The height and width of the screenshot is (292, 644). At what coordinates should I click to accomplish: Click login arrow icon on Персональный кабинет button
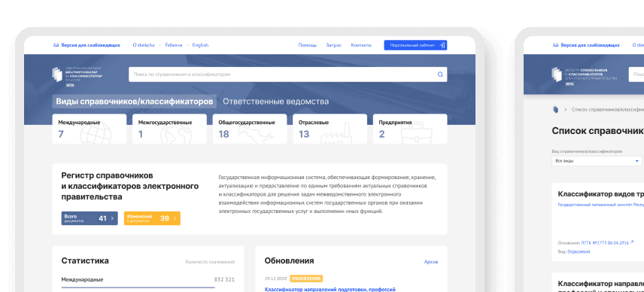coord(442,45)
